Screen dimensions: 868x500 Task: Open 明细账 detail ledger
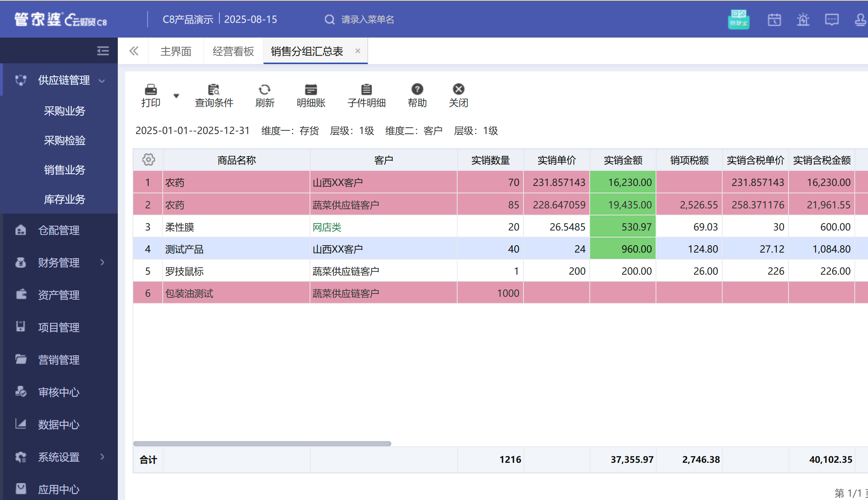coord(310,95)
